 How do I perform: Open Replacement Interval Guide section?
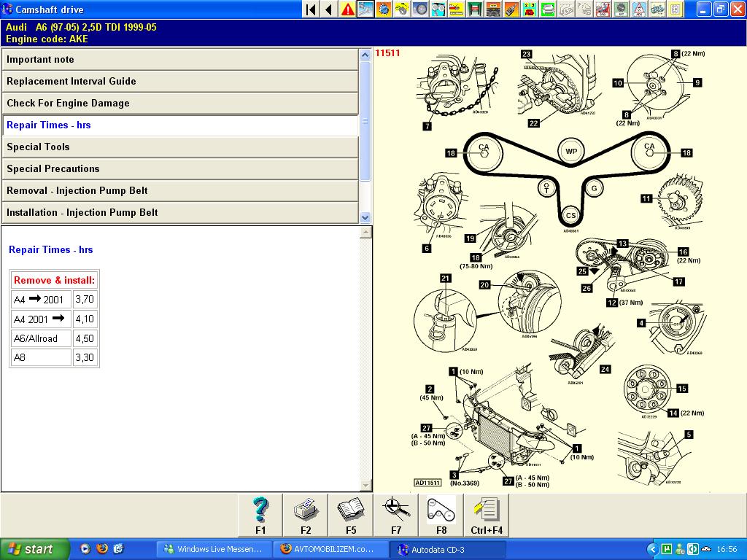coord(180,82)
